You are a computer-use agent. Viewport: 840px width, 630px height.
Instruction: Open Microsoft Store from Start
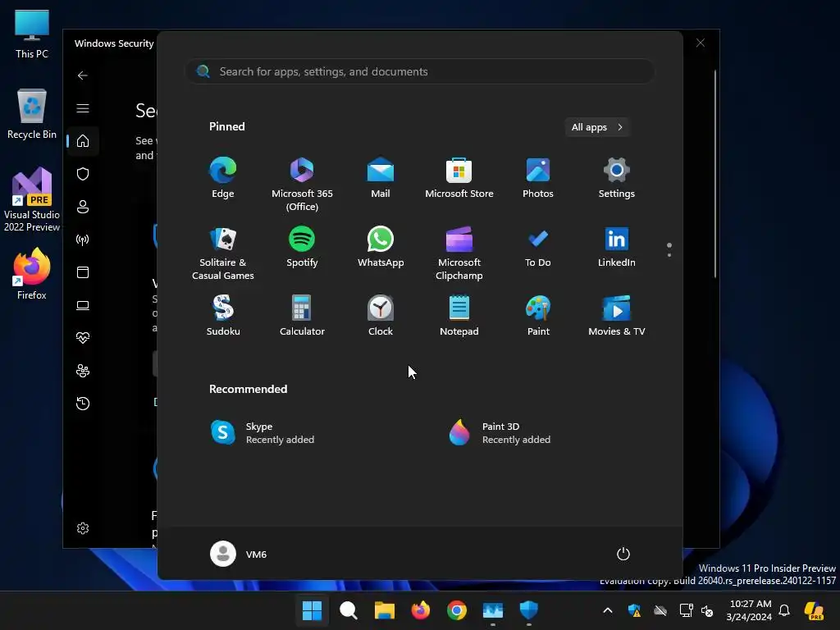coord(459,178)
